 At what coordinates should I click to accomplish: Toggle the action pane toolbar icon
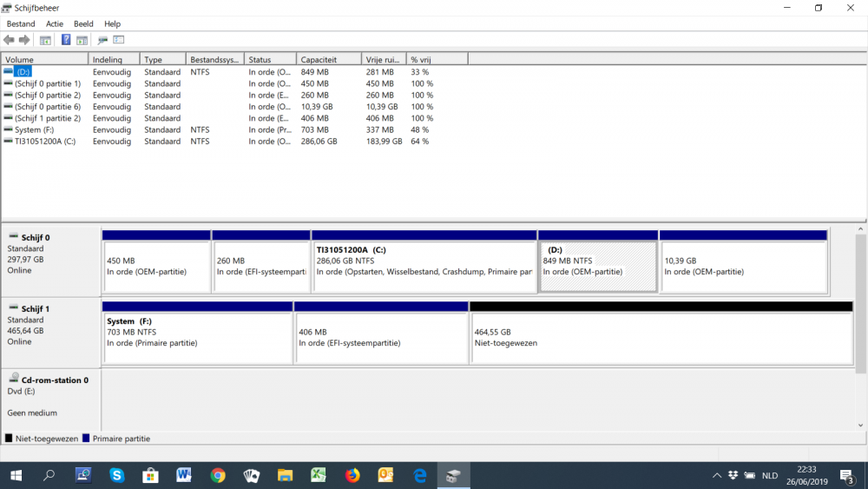(82, 40)
